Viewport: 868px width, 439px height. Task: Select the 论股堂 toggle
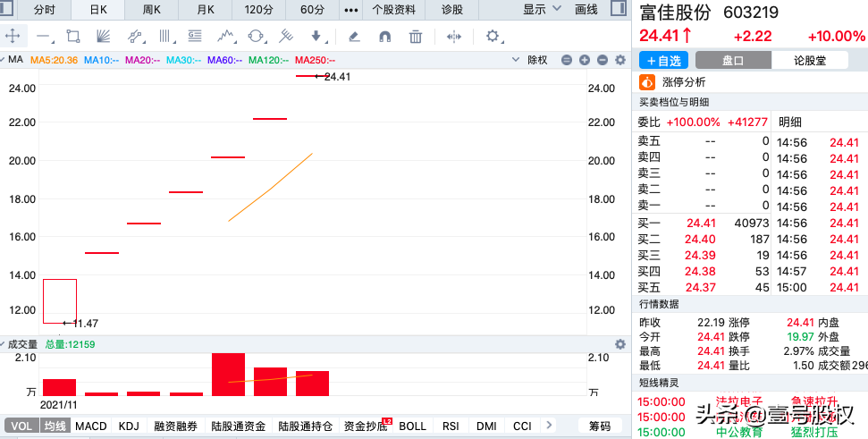[x=809, y=60]
